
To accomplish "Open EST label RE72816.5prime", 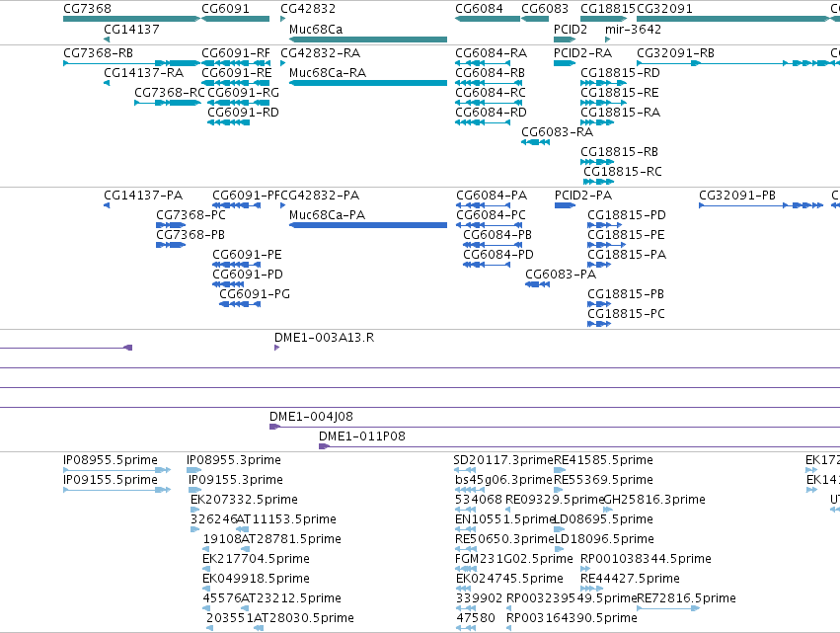I will [x=686, y=598].
